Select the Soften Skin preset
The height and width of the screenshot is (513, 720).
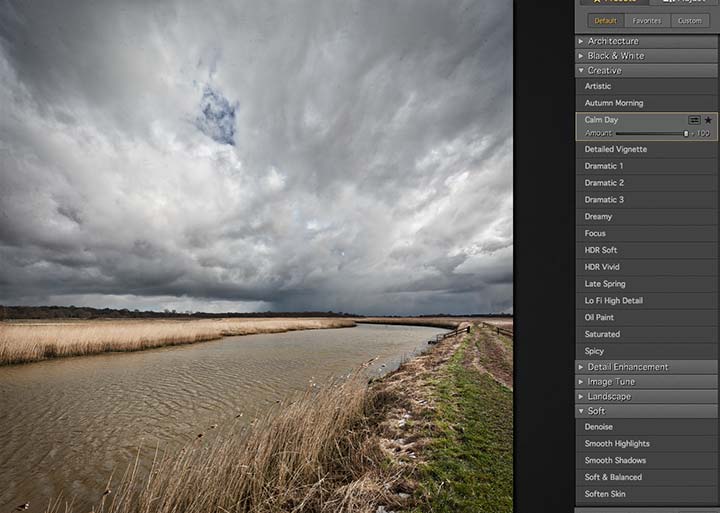[646, 495]
